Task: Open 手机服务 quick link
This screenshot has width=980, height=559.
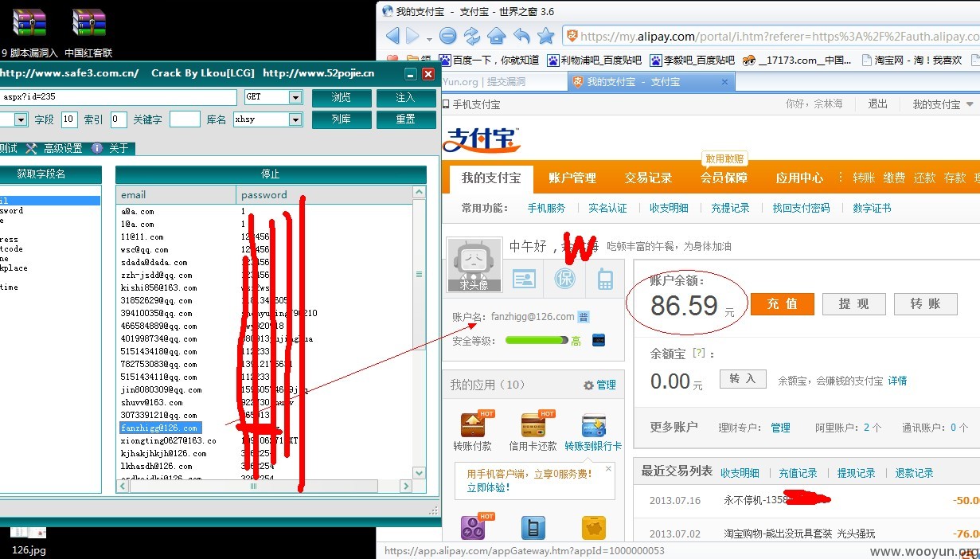Action: pyautogui.click(x=546, y=208)
